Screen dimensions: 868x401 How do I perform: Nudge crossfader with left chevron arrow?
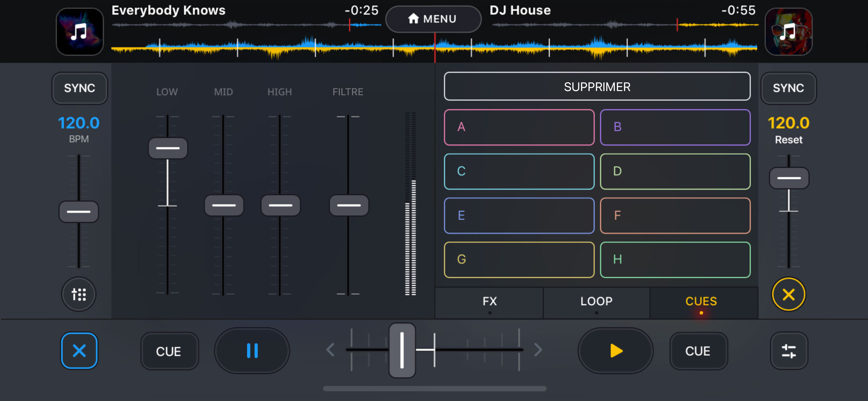point(330,350)
